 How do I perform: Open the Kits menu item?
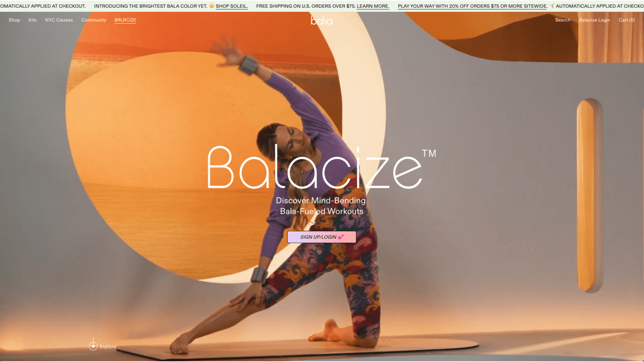[33, 20]
